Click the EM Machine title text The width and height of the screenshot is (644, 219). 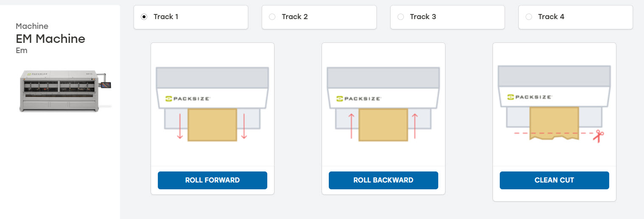tap(50, 39)
